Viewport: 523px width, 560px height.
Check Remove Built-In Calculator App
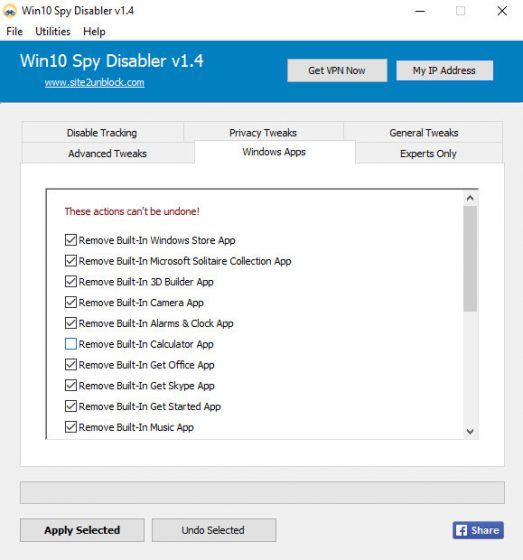click(x=71, y=344)
